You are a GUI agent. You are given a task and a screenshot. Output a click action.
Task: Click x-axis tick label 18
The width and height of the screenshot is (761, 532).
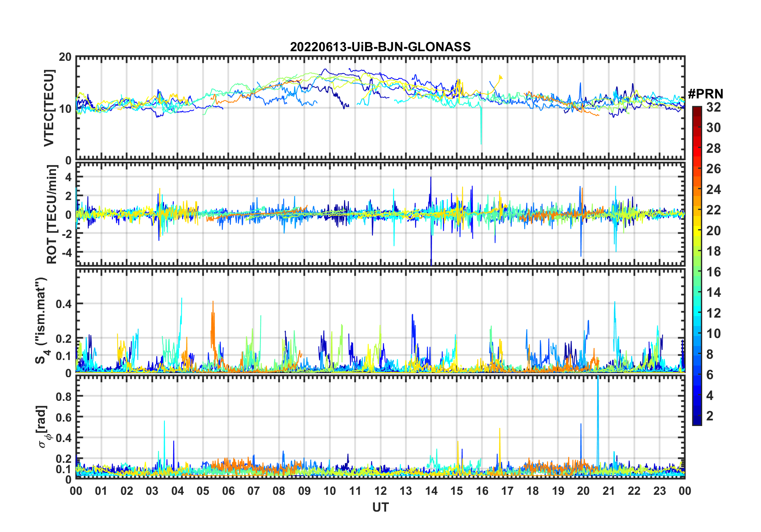(x=533, y=491)
